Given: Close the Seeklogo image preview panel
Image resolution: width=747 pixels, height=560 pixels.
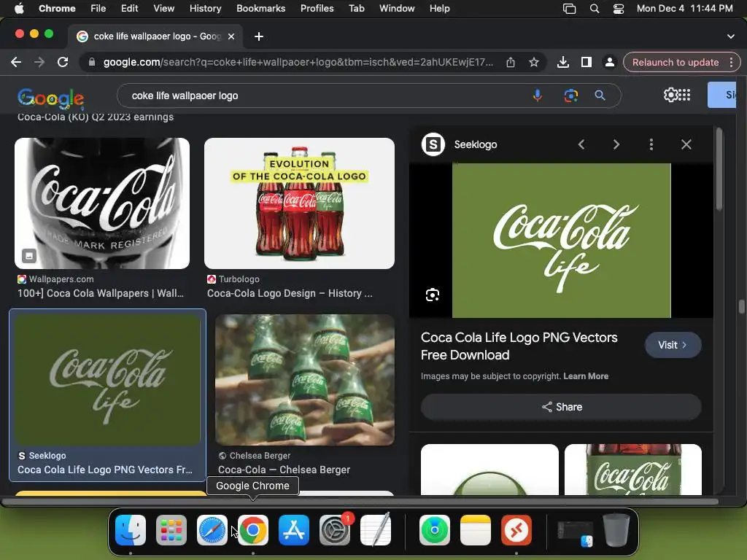Looking at the screenshot, I should click(x=686, y=144).
